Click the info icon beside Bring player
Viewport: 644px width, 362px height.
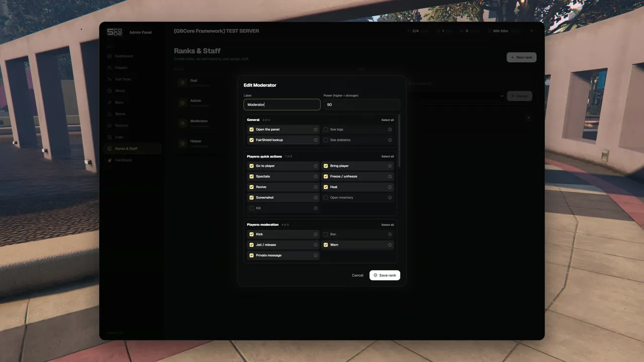(x=390, y=166)
